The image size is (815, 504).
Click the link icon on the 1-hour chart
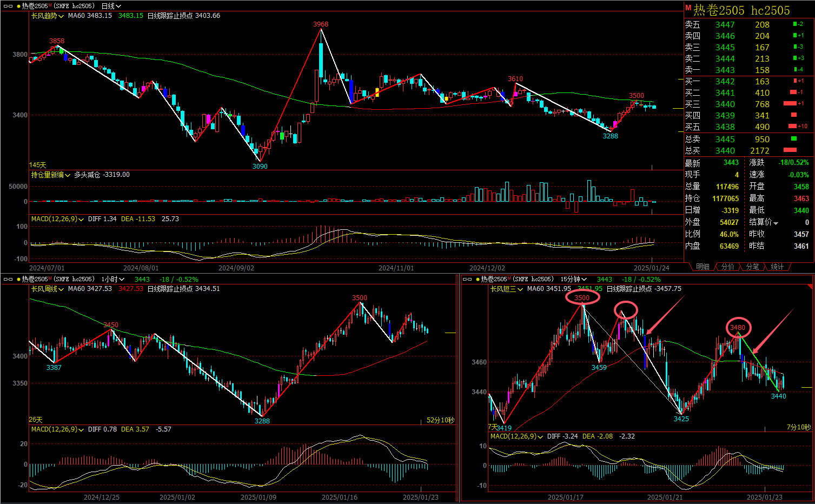click(8, 279)
